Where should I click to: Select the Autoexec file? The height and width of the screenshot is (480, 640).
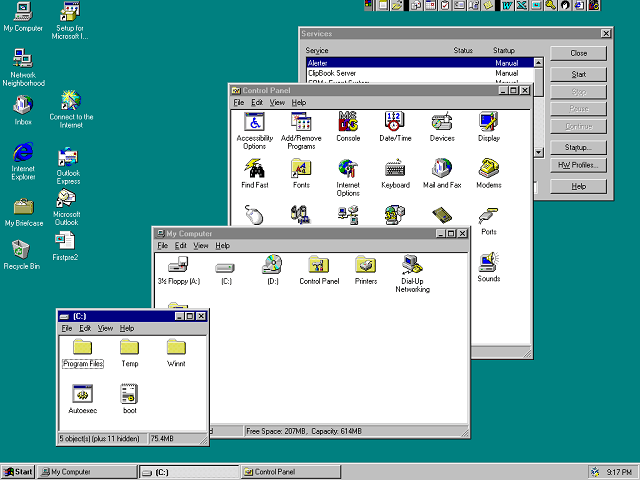[x=83, y=399]
